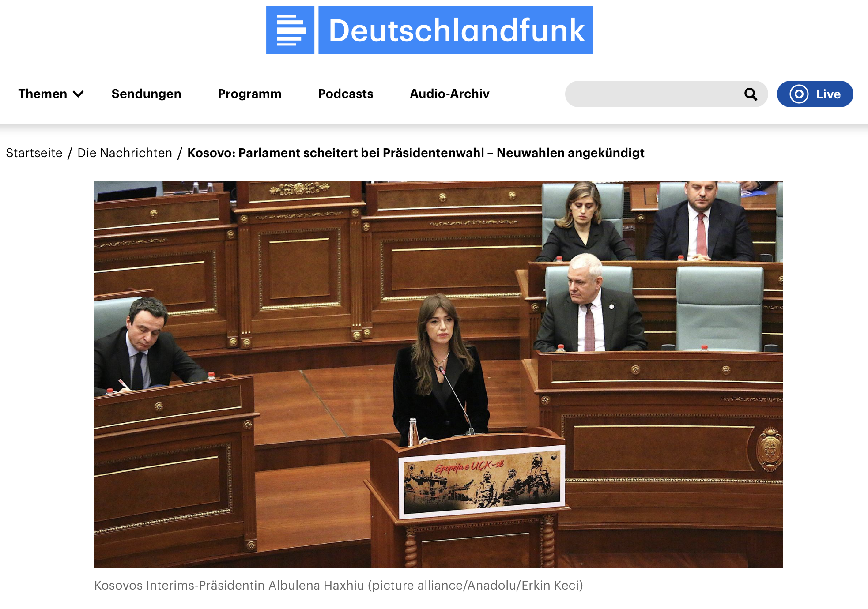The height and width of the screenshot is (609, 868).
Task: Click the circular Live broadcast icon
Action: [x=799, y=94]
